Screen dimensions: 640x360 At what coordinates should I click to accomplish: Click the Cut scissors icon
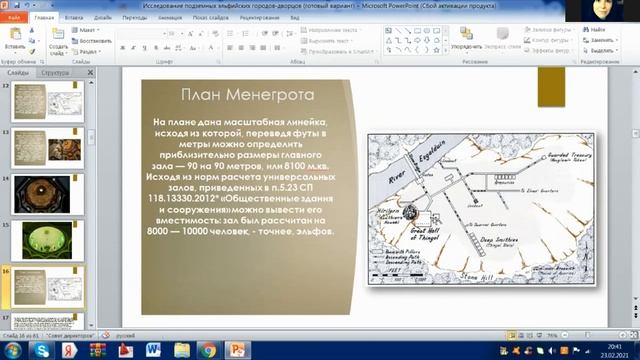coord(32,30)
